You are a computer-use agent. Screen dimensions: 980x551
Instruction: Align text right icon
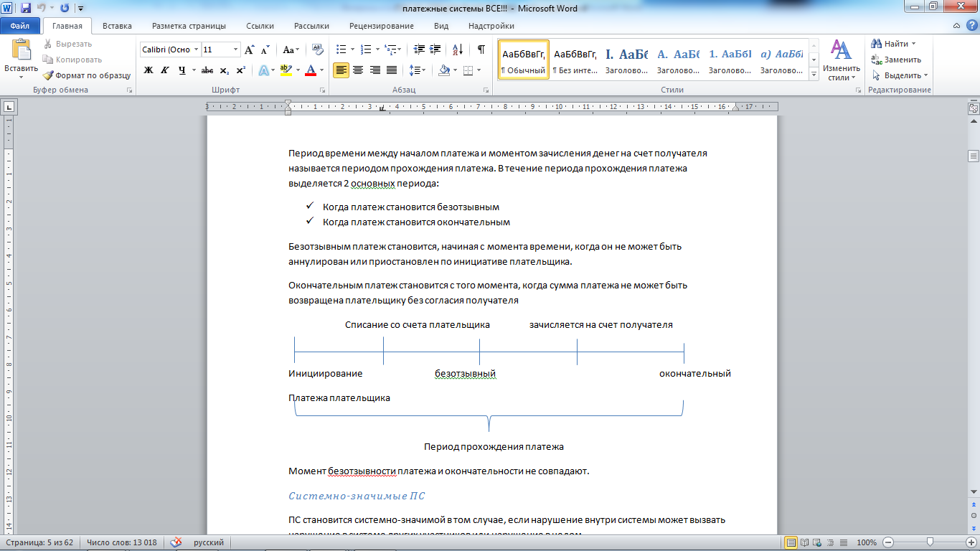tap(374, 70)
